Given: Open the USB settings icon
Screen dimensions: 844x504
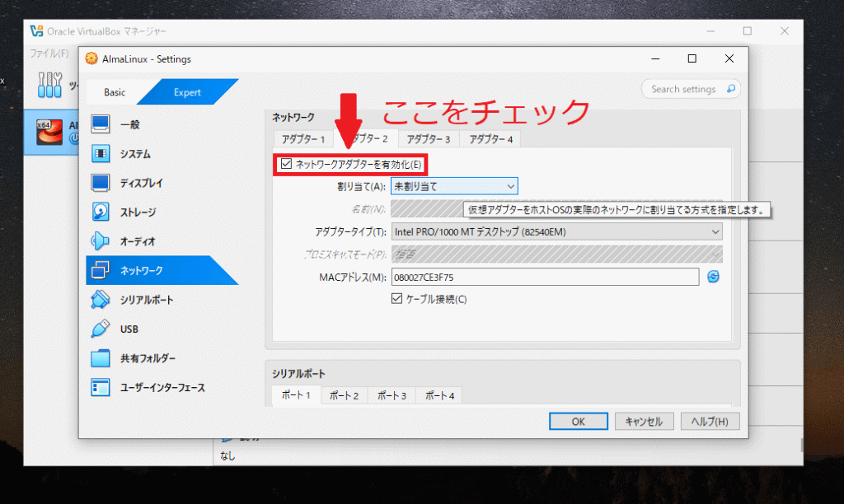Looking at the screenshot, I should [100, 329].
